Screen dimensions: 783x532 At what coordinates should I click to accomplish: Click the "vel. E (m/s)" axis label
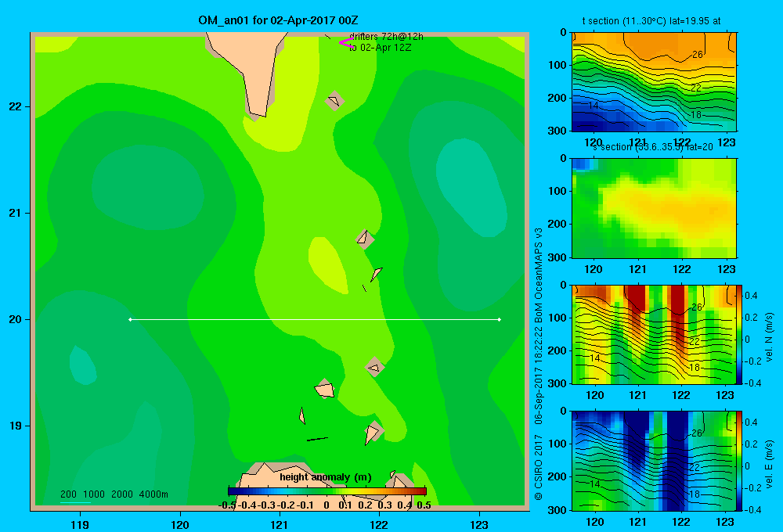pos(770,464)
